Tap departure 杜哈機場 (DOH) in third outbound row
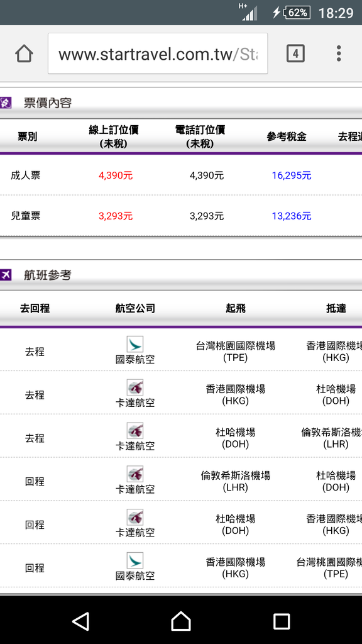 (x=236, y=438)
